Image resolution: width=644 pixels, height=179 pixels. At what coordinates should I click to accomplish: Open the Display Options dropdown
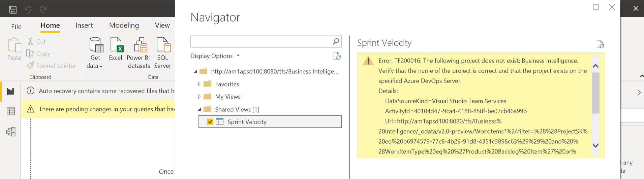click(215, 56)
